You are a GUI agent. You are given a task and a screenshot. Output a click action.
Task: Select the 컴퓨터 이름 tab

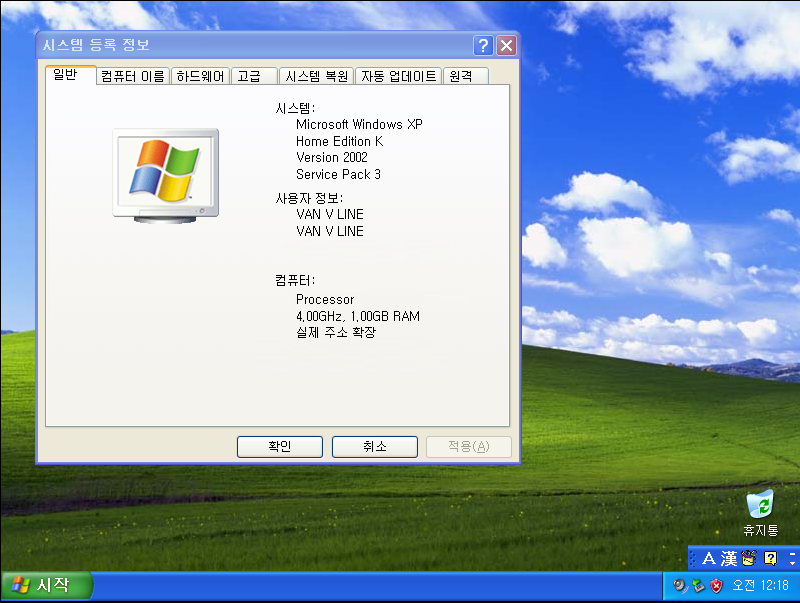tap(130, 75)
